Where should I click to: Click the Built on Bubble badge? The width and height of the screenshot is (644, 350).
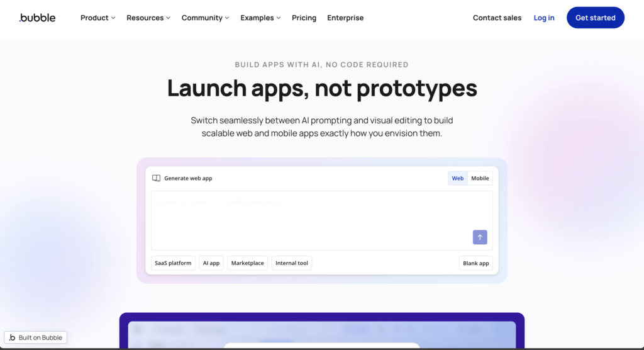point(36,337)
